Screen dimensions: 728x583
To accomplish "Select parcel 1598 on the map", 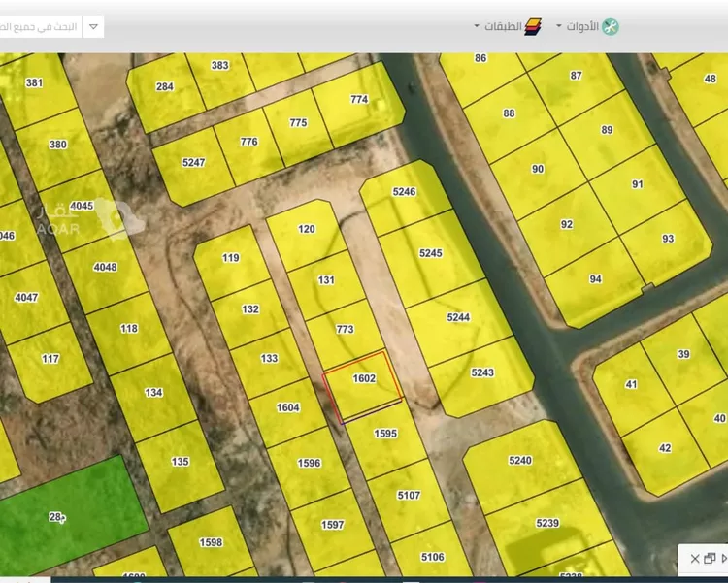I will tap(211, 542).
